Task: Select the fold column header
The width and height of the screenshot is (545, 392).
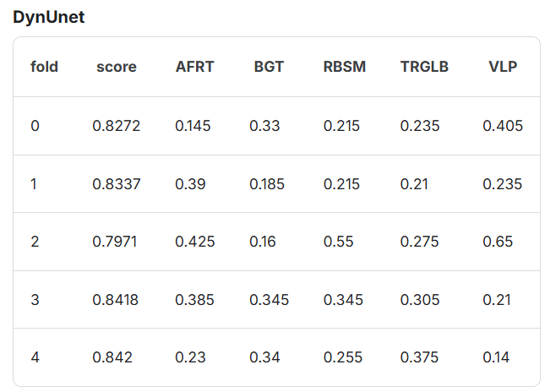Action: 44,67
